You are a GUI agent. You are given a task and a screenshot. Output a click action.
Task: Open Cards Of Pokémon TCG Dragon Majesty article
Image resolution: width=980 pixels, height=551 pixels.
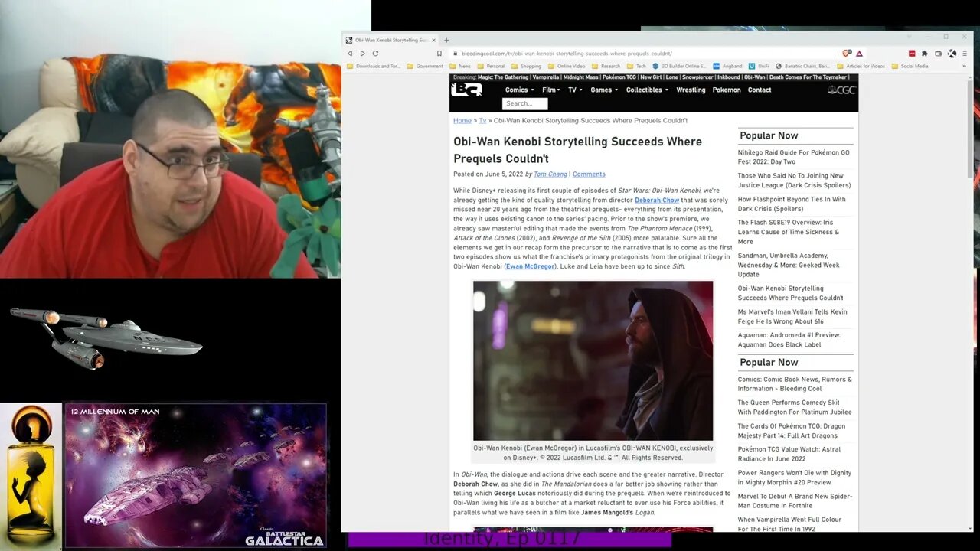click(x=792, y=431)
